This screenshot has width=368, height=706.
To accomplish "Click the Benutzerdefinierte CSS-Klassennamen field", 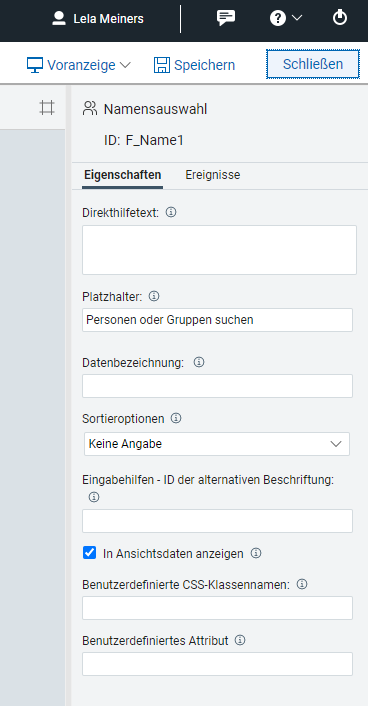I will (x=217, y=608).
